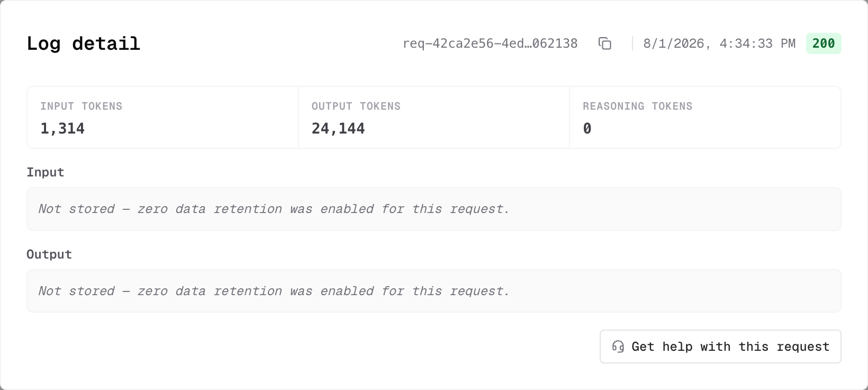Click the Output section label
Image resolution: width=868 pixels, height=390 pixels.
[x=49, y=255]
